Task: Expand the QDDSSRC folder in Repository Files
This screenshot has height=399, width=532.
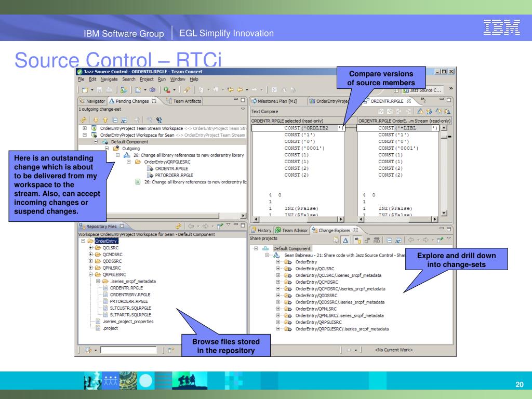Action: (x=90, y=261)
